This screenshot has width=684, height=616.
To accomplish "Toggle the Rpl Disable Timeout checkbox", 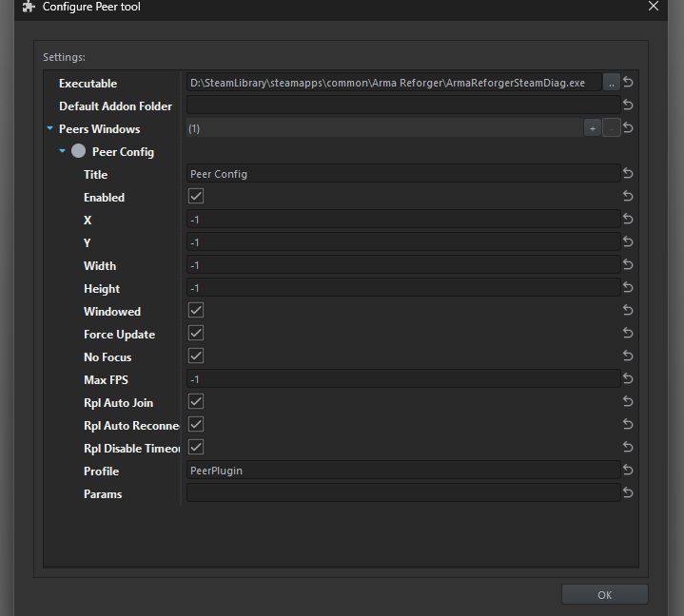I will 196,447.
